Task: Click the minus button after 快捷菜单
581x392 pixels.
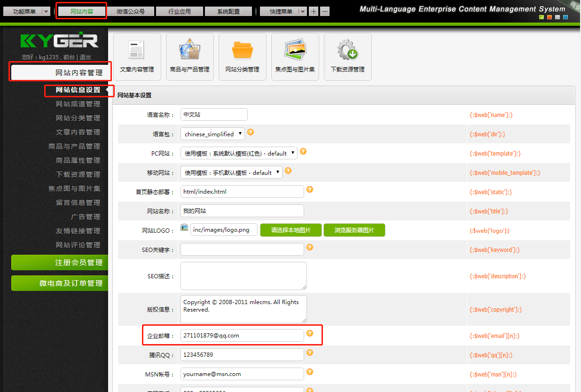Action: pos(325,11)
